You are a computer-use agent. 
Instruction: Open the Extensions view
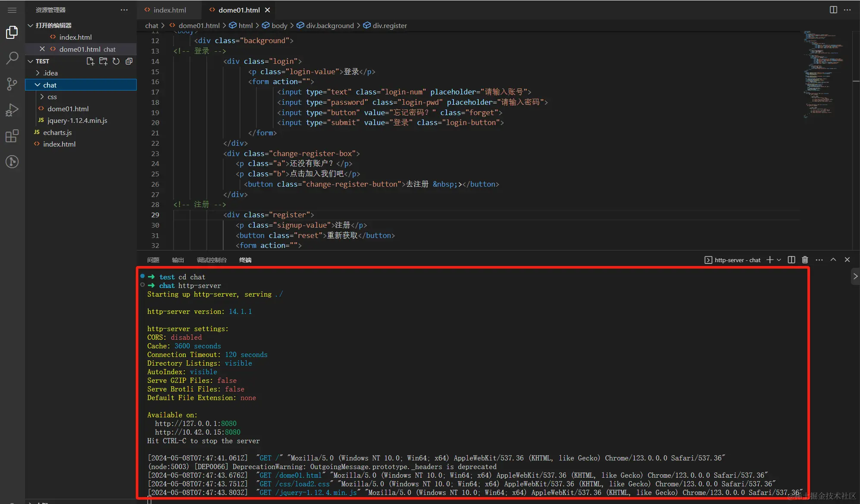[12, 136]
